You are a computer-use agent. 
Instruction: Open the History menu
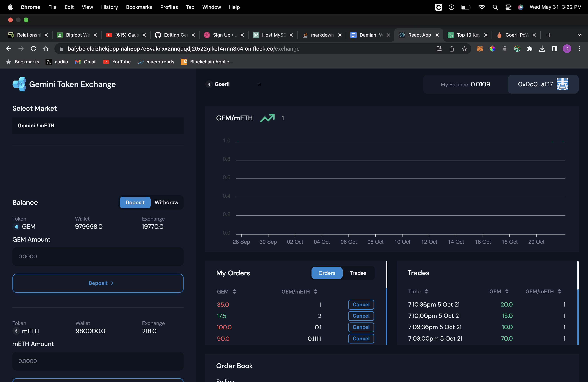(x=109, y=7)
